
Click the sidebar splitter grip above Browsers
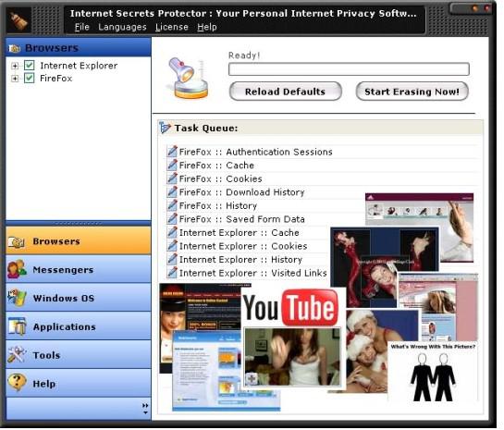pos(79,223)
